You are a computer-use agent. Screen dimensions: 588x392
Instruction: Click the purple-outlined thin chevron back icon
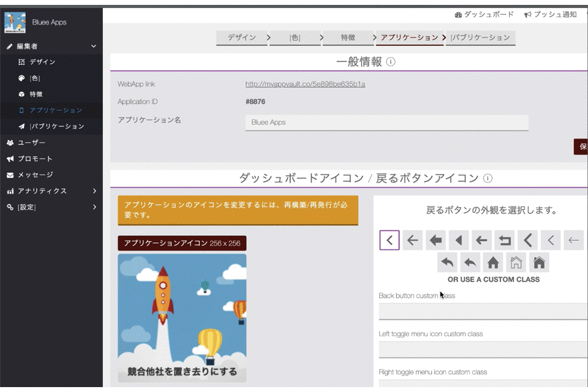coord(390,241)
